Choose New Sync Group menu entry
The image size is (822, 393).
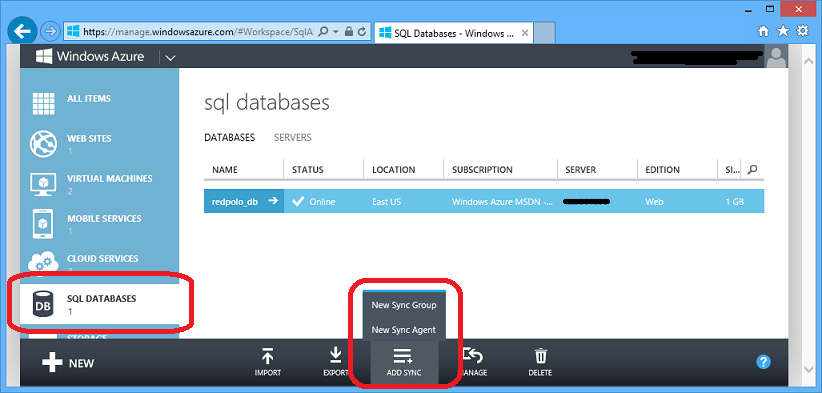(x=404, y=305)
